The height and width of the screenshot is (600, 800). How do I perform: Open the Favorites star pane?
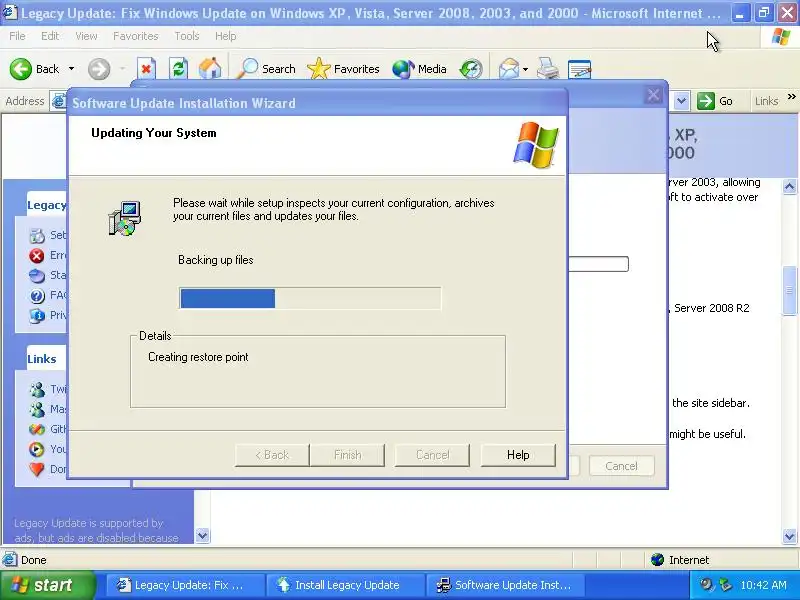(343, 69)
